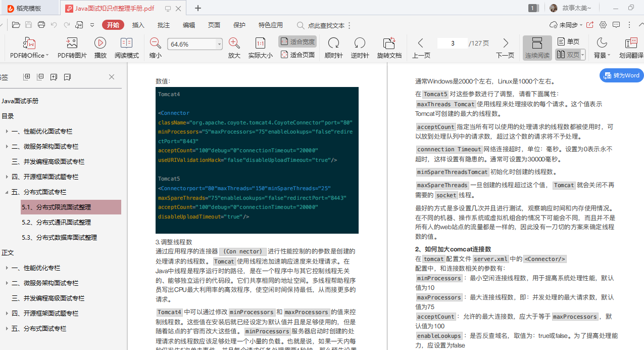Redo the last action
Screen dimensions: 644x350
click(67, 25)
